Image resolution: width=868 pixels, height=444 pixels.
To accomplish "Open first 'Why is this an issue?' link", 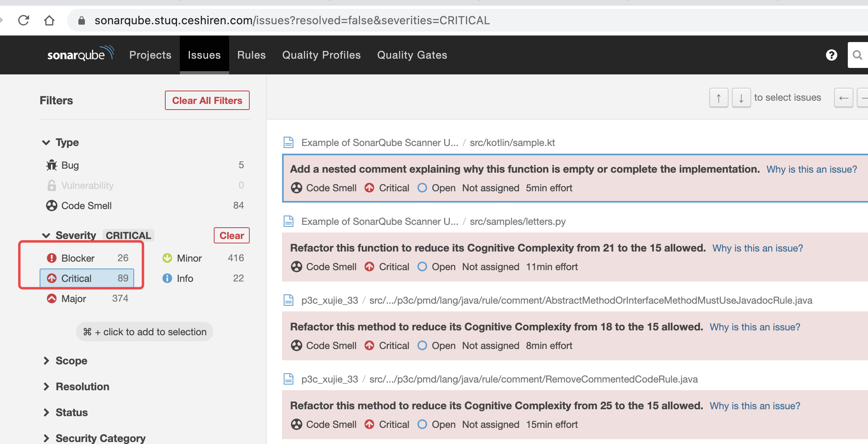I will coord(811,169).
